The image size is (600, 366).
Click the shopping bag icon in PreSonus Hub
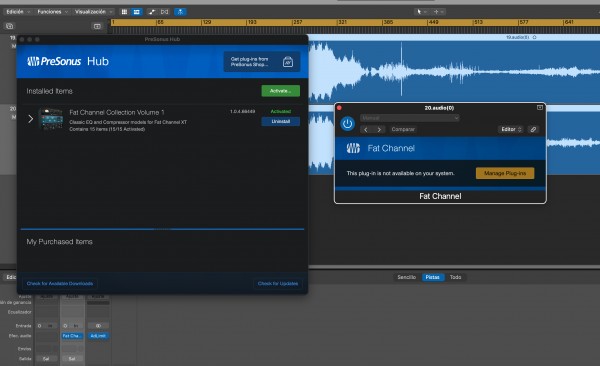click(x=288, y=62)
